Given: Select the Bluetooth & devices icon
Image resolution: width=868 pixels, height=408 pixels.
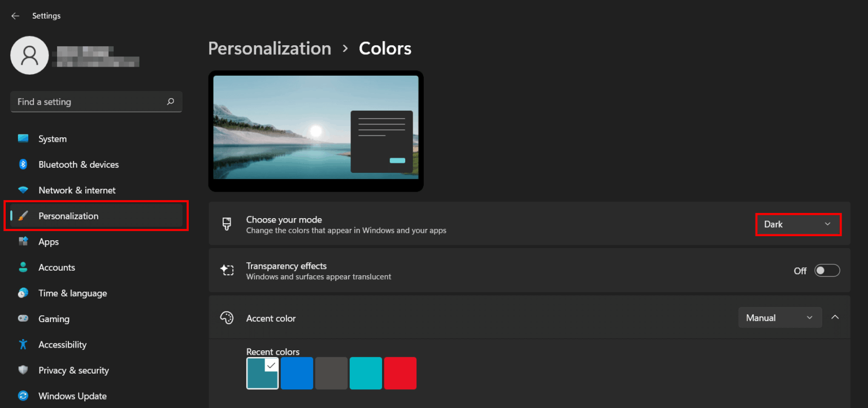Looking at the screenshot, I should point(23,164).
